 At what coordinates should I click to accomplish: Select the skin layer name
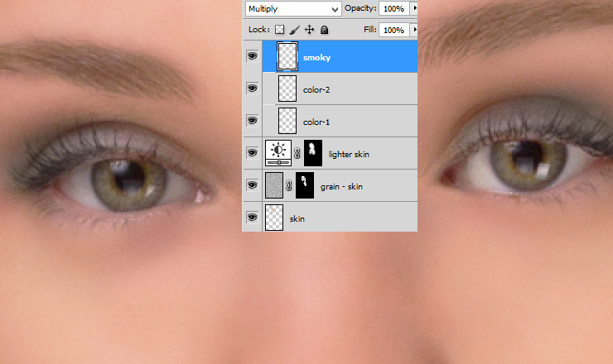click(297, 218)
